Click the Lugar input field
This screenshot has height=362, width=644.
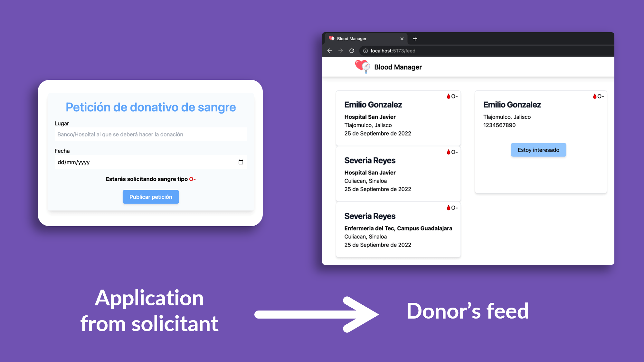[x=150, y=135]
